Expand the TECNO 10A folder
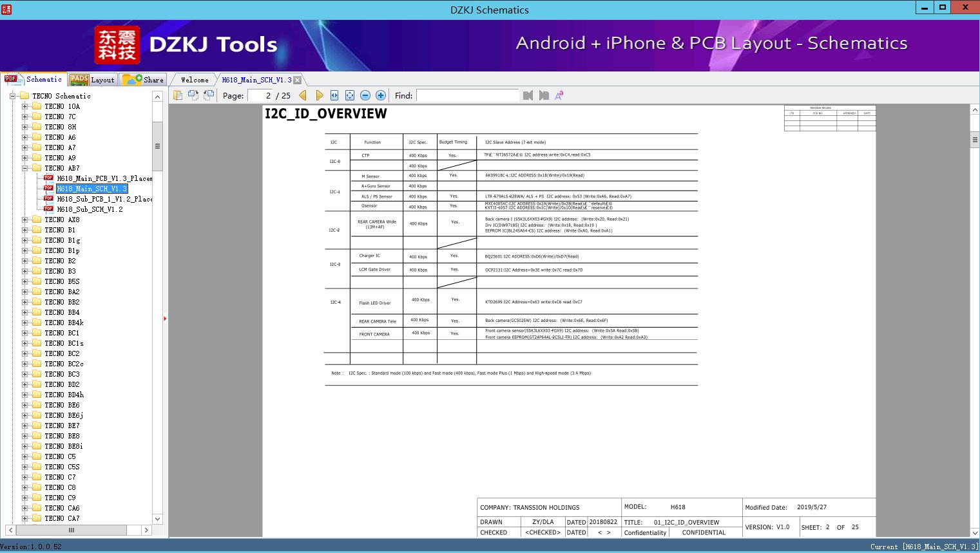This screenshot has width=980, height=553. coord(25,106)
